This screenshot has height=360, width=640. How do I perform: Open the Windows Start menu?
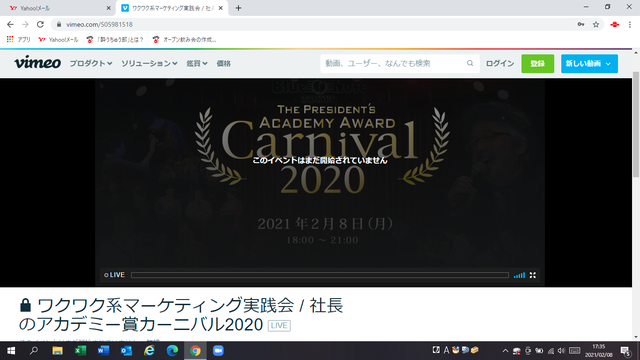[11, 351]
